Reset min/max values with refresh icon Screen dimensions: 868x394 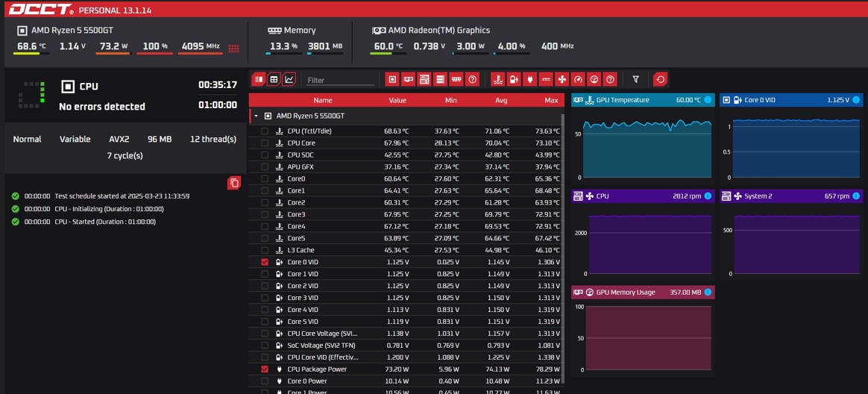660,80
